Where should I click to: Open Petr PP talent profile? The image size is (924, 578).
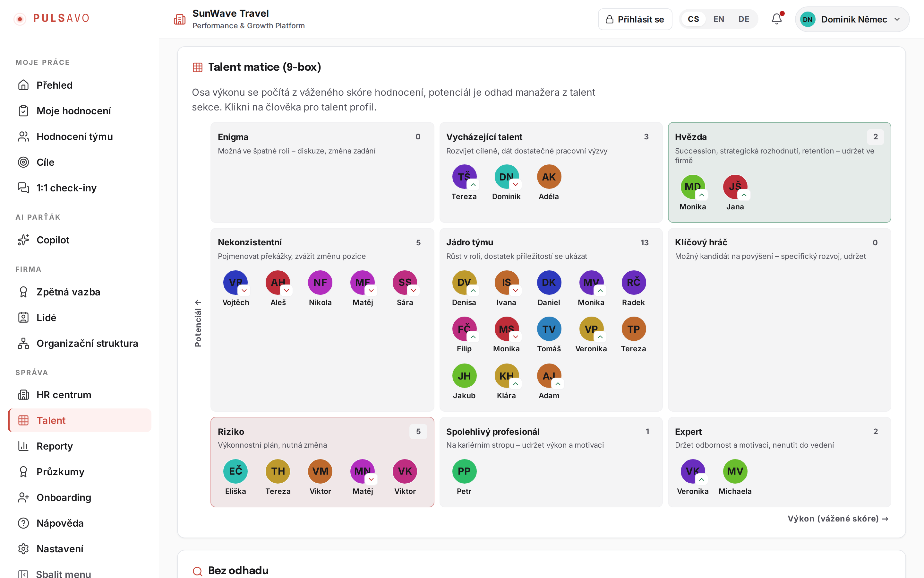(464, 477)
